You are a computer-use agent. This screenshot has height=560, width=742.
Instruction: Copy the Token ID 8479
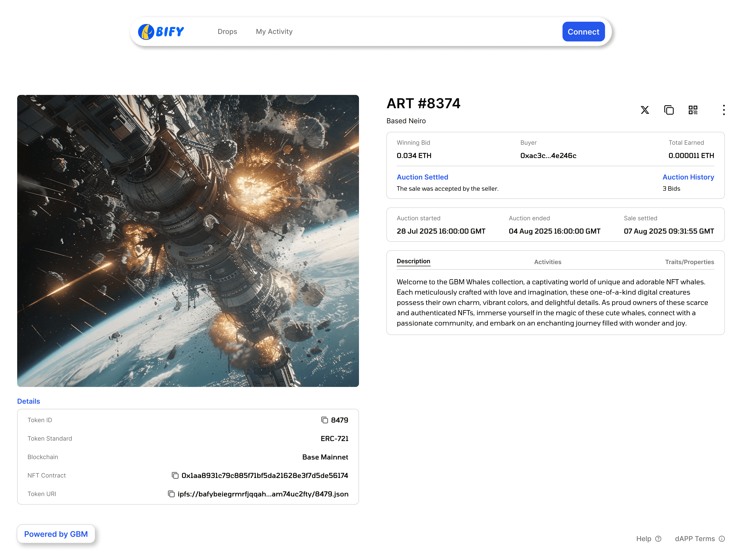pyautogui.click(x=324, y=420)
